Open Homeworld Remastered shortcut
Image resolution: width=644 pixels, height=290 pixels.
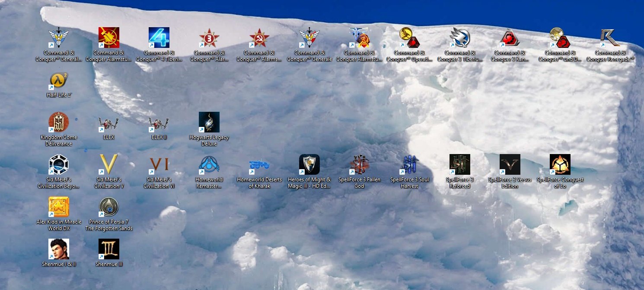[209, 164]
